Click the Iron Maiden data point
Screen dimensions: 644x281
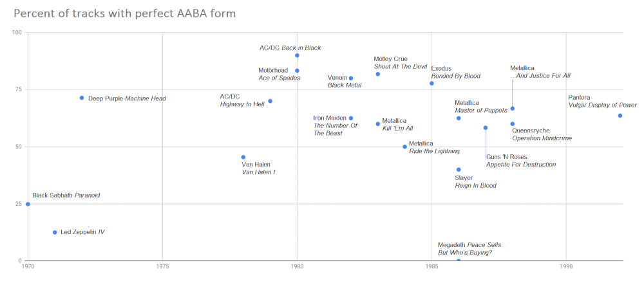tap(351, 118)
